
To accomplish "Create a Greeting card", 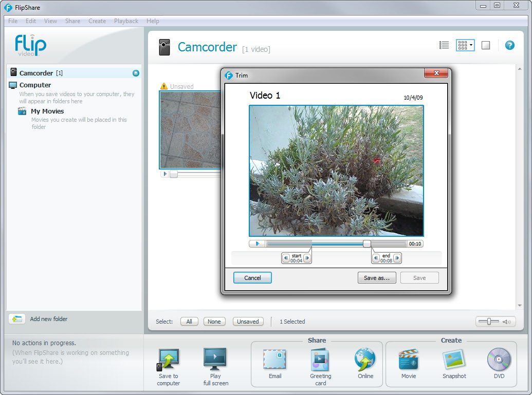I will click(x=320, y=361).
